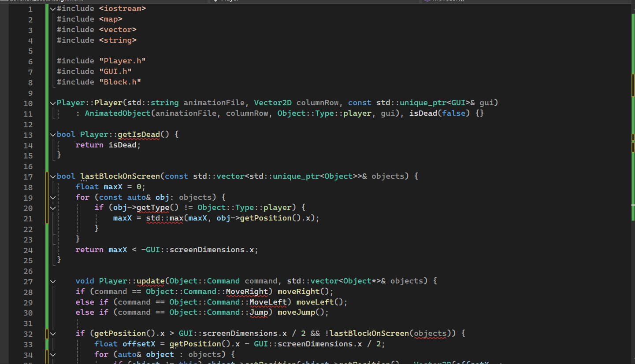The image size is (635, 364).
Task: Collapse the Player::update function body
Action: coord(52,281)
